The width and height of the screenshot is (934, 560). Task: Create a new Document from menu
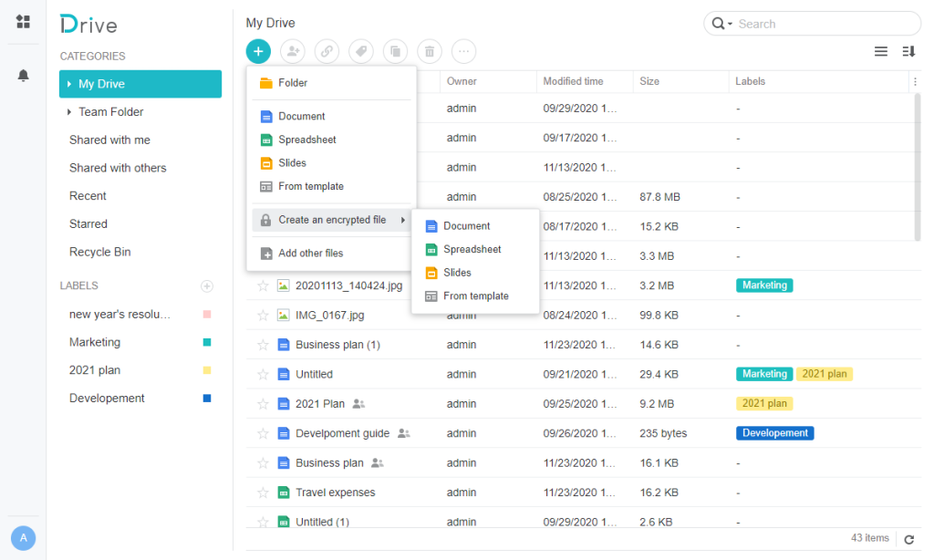[331, 116]
